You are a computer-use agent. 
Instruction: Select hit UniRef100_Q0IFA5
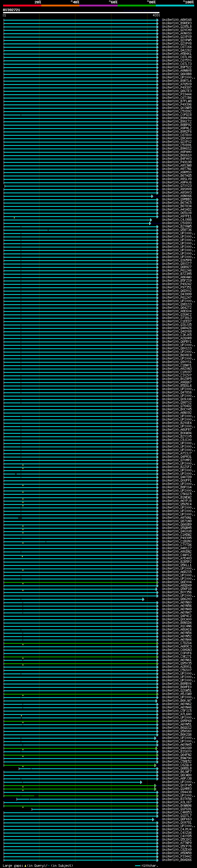click(x=177, y=785)
